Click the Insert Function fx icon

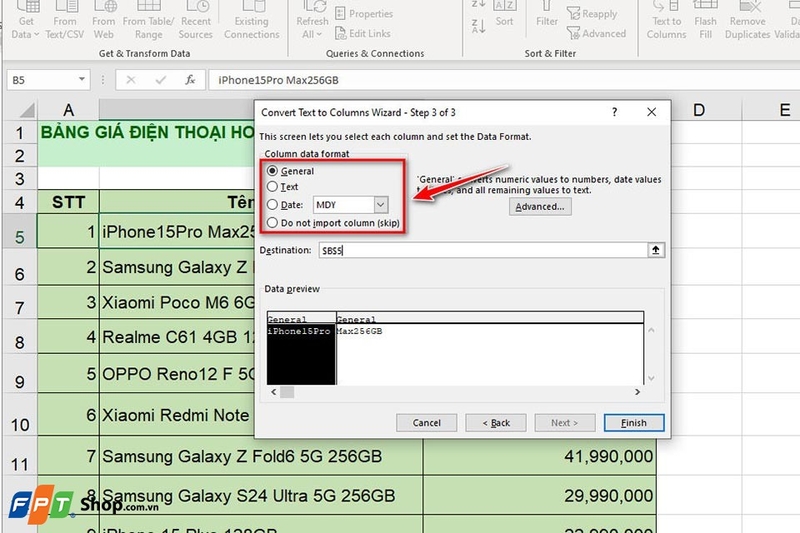pyautogui.click(x=190, y=80)
